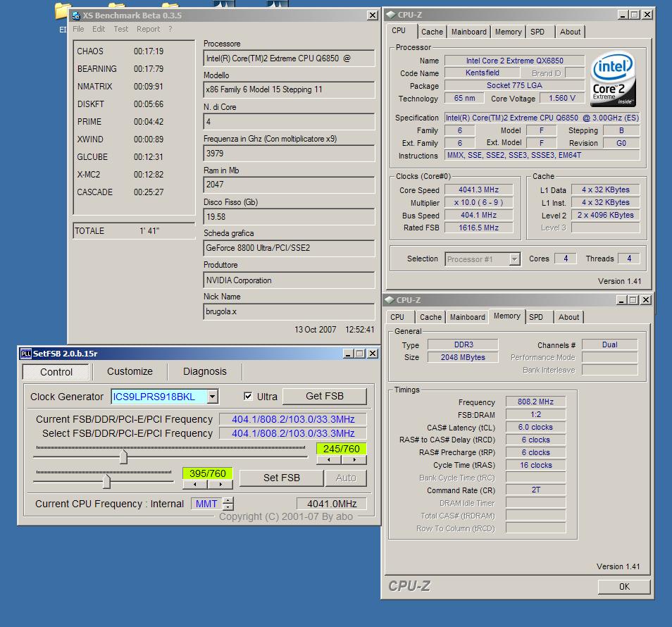The image size is (672, 627).
Task: Open the ? help menu in XS Benchmark
Action: tap(170, 29)
